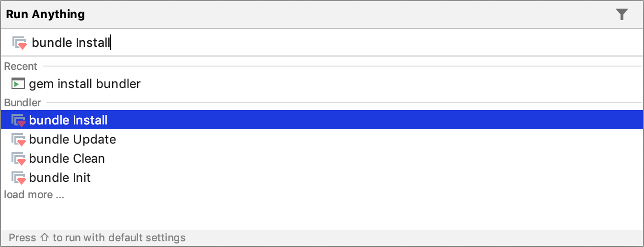644x247 pixels.
Task: Click the terminal icon beside gem install bundler
Action: (18, 84)
